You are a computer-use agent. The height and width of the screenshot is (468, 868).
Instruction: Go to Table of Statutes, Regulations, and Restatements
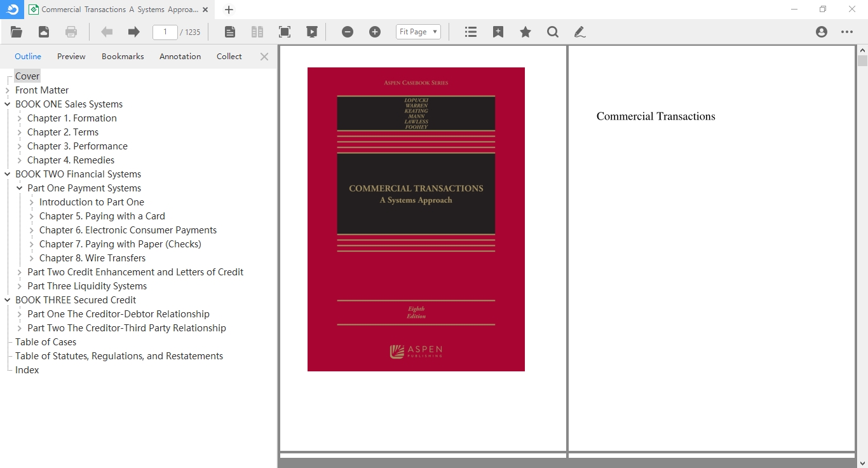pos(119,356)
